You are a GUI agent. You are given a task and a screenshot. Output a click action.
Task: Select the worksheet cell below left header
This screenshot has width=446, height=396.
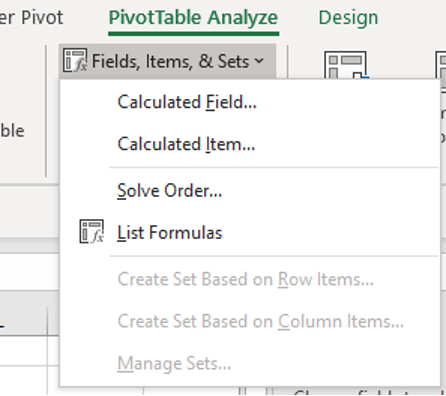pyautogui.click(x=23, y=351)
